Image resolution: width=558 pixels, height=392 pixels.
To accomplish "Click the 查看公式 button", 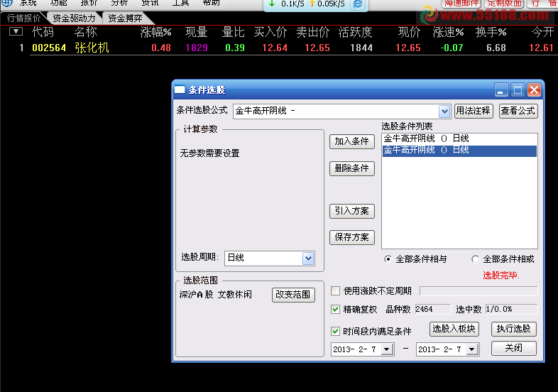I will pos(518,111).
